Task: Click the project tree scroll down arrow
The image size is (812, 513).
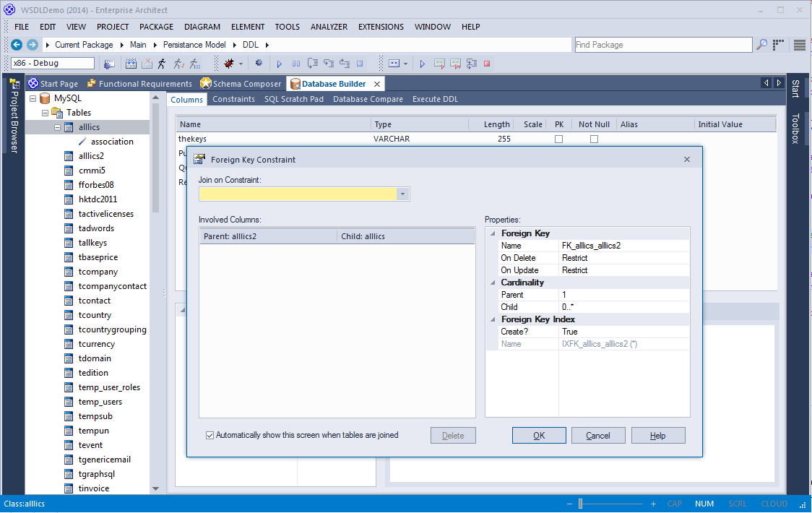Action: pos(156,488)
